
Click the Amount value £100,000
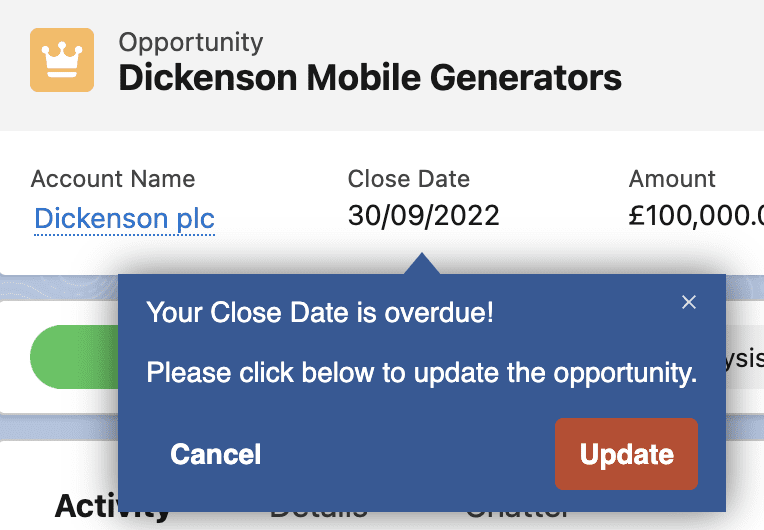click(696, 215)
